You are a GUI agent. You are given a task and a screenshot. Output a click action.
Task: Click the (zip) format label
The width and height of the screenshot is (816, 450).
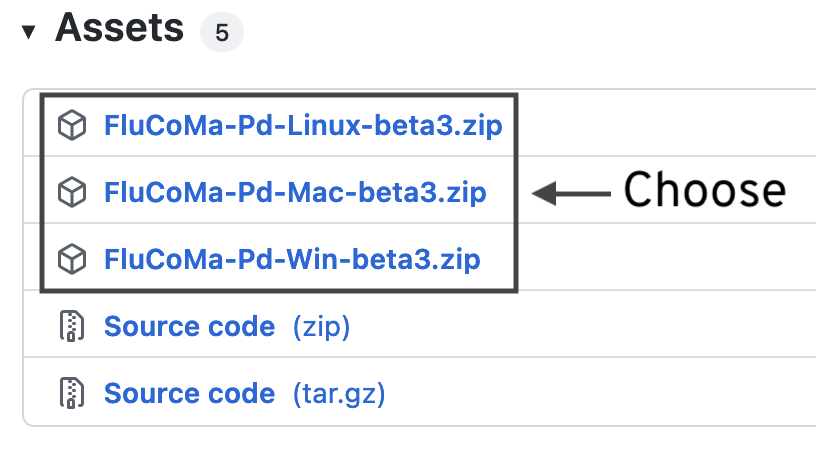[321, 327]
